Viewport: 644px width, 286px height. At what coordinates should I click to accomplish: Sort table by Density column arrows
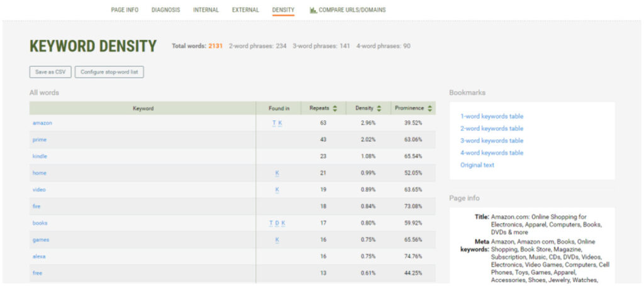tap(379, 108)
